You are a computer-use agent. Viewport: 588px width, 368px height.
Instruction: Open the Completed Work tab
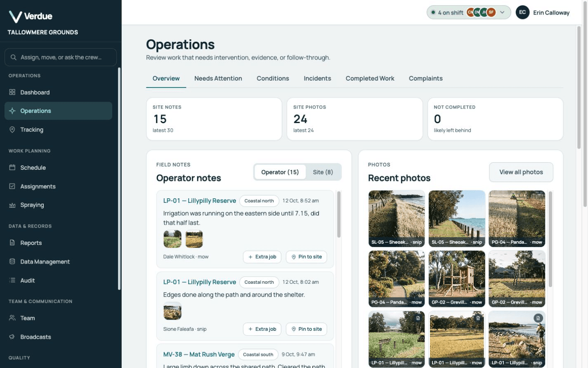click(x=370, y=78)
